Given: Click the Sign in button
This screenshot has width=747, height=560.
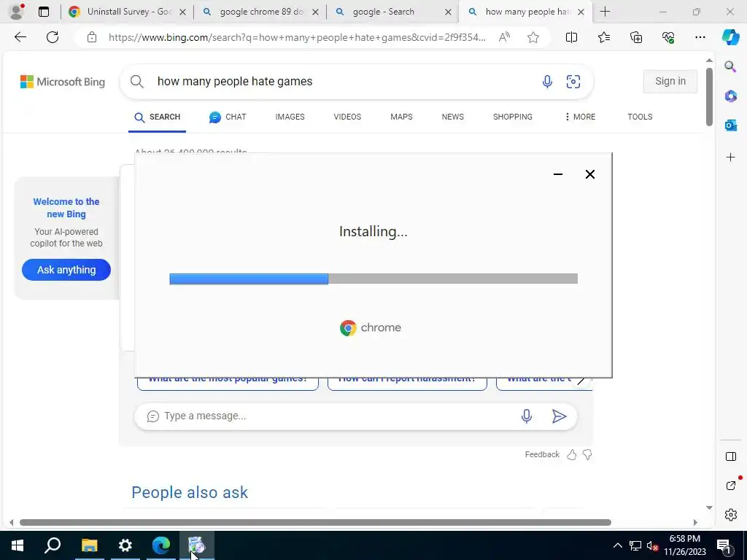Looking at the screenshot, I should point(670,82).
